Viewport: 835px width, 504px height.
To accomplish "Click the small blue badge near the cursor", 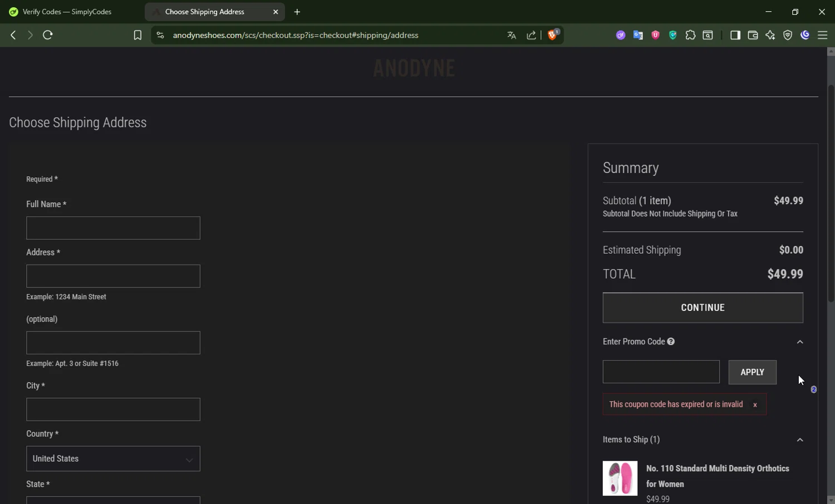I will pyautogui.click(x=814, y=389).
